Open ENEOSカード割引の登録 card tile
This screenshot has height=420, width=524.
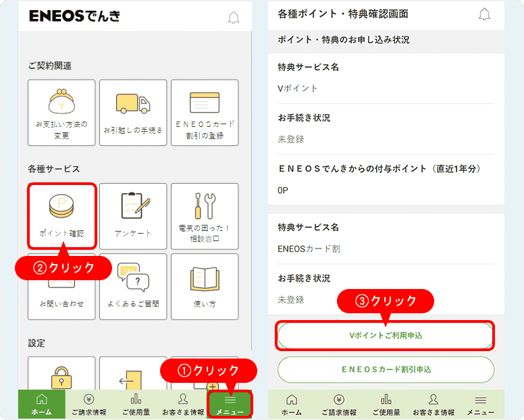tap(205, 113)
